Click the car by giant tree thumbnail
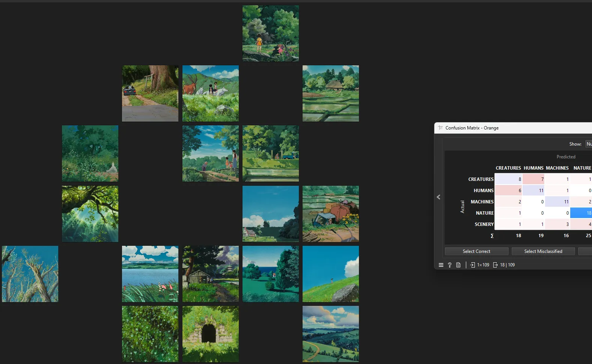The height and width of the screenshot is (364, 592). click(x=150, y=93)
